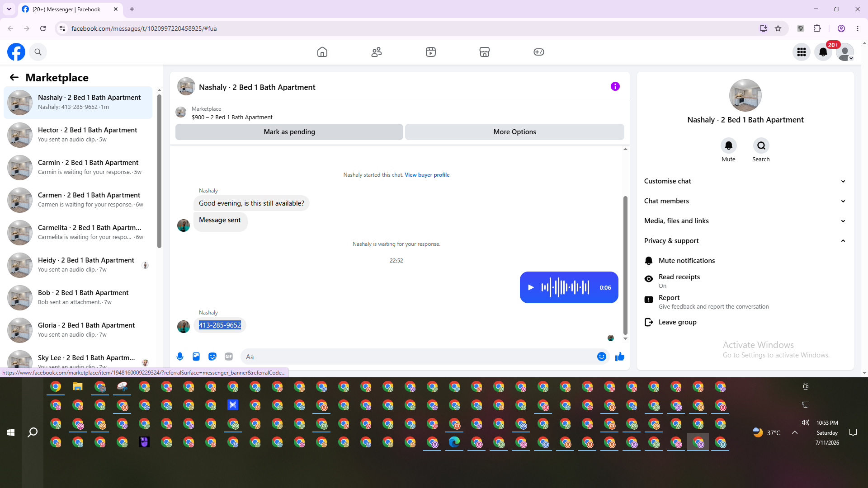Open the Friends icon
Screen dimensions: 868x488
pos(377,52)
